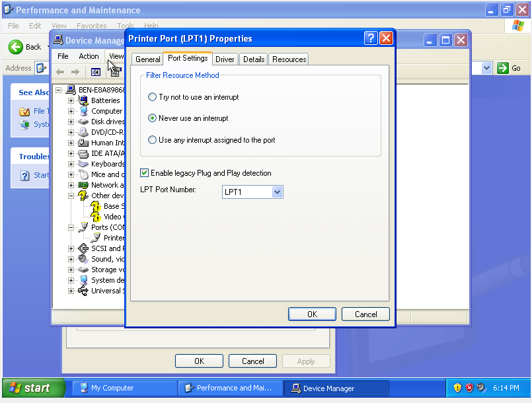Open Performance and Maintenance File menu

(13, 26)
